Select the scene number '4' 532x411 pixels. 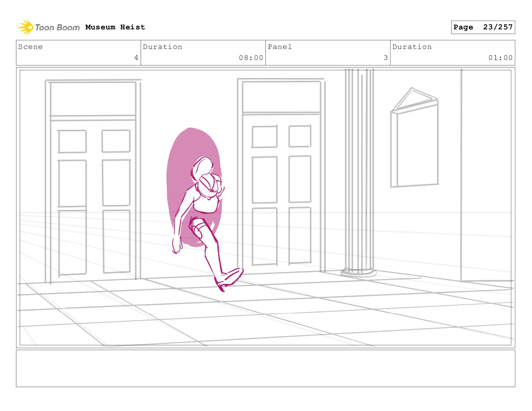[x=136, y=58]
